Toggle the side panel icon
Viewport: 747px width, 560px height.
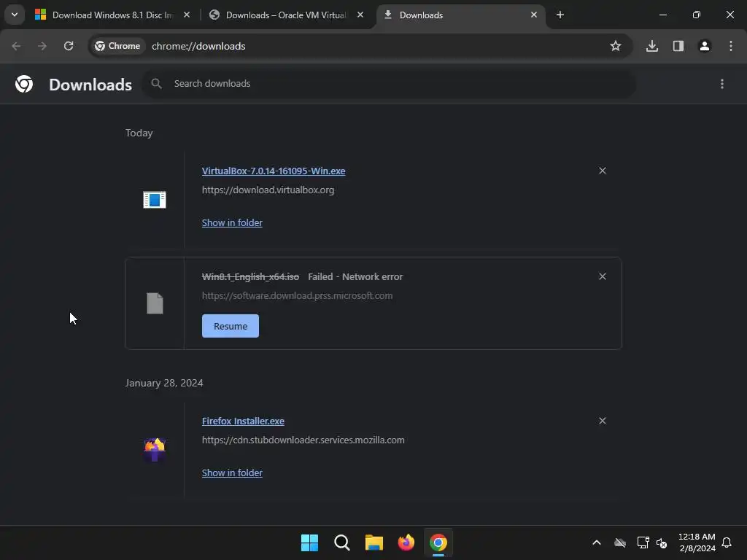tap(678, 46)
